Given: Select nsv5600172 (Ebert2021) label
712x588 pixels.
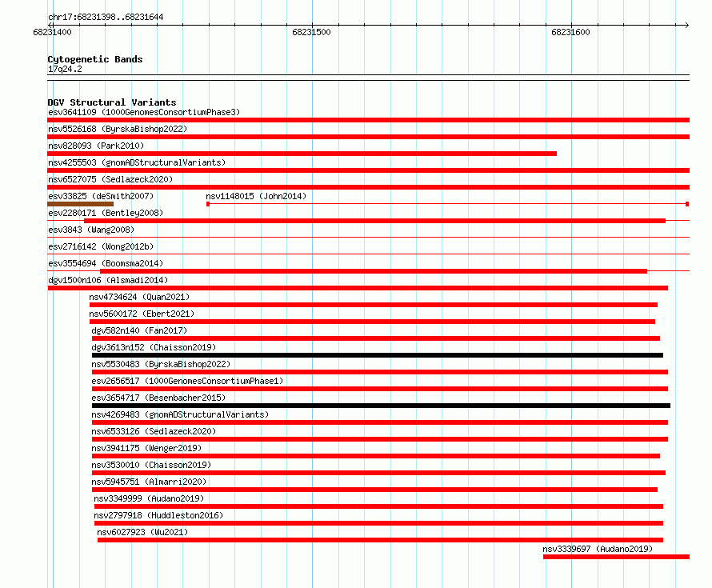Looking at the screenshot, I should 142,314.
